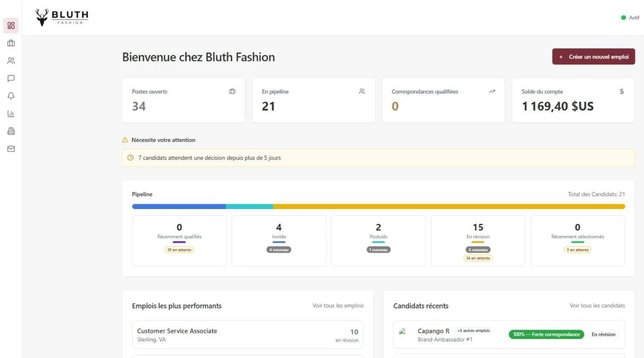644x358 pixels.
Task: Click the dollar icon on Solde du compte
Action: (622, 91)
